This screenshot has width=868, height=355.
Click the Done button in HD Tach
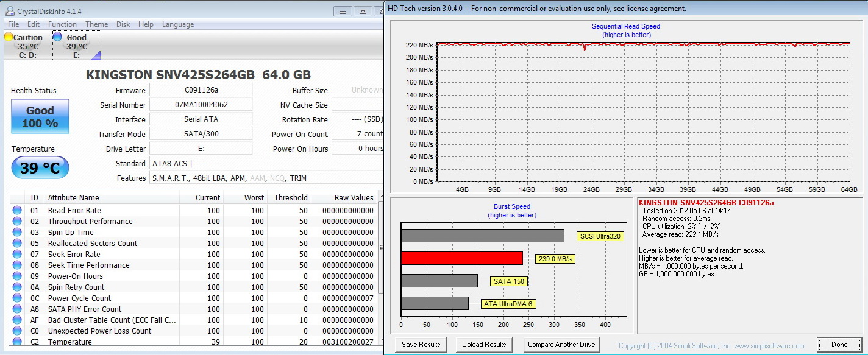pyautogui.click(x=839, y=345)
